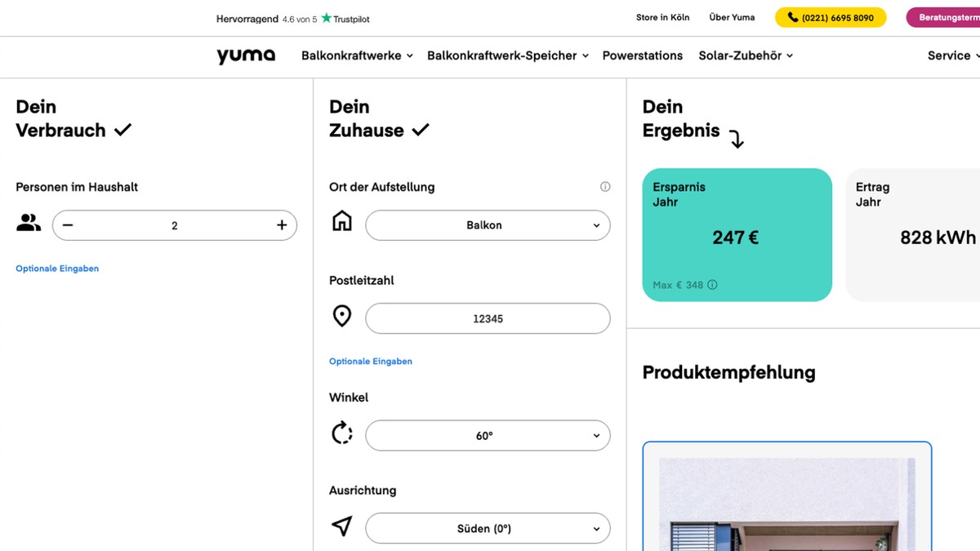Open the Balkon placement dropdown
The width and height of the screenshot is (980, 551).
(487, 224)
